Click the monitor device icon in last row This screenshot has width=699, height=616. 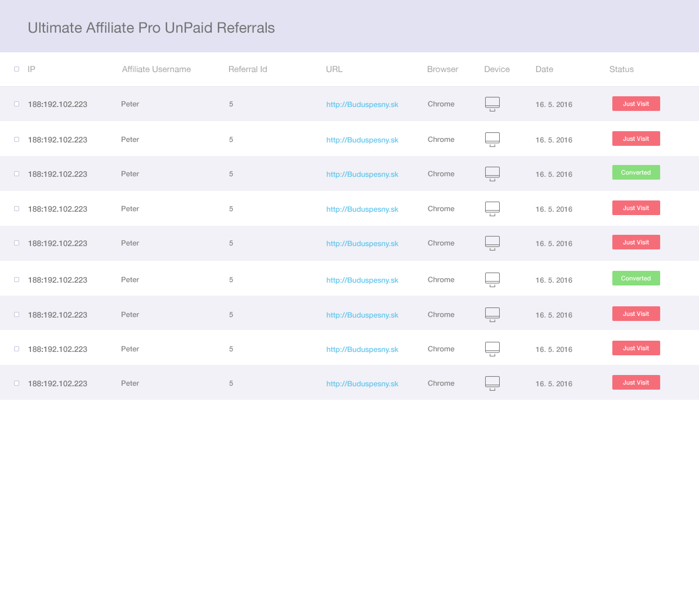coord(492,383)
